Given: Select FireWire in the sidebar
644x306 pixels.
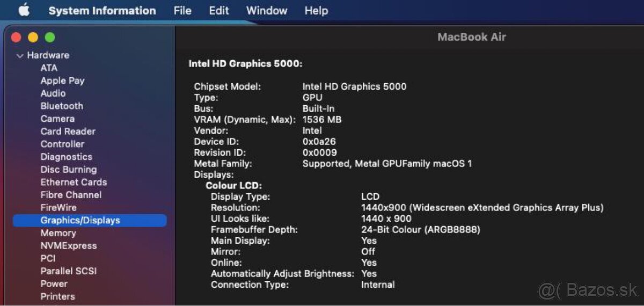Looking at the screenshot, I should coord(58,207).
